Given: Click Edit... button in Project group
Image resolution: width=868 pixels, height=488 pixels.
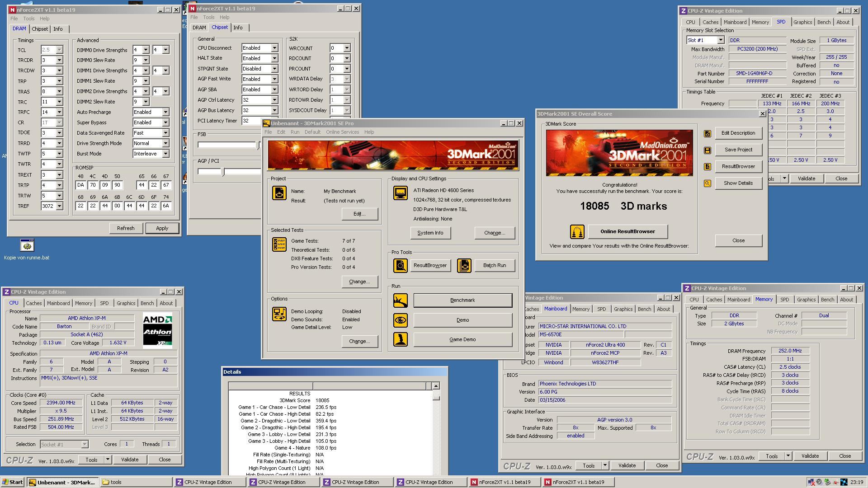Looking at the screenshot, I should coord(359,214).
